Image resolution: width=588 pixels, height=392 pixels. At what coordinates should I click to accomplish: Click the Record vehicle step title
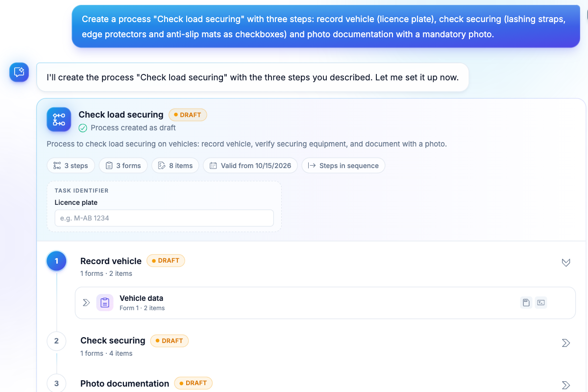(111, 261)
